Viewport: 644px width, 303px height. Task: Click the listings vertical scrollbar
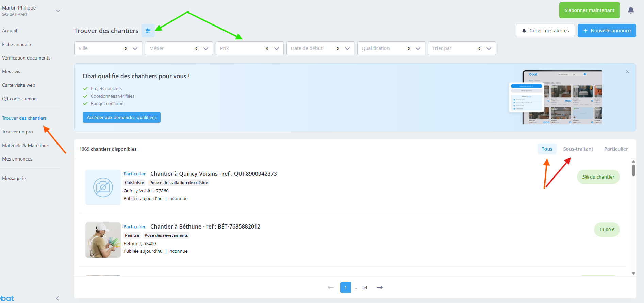click(633, 170)
